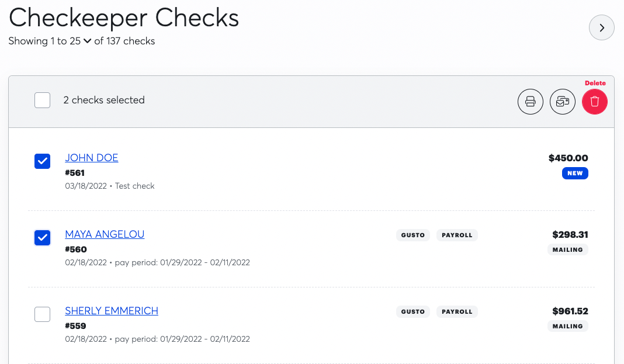Open MAYA ANGELOU's check details
624x364 pixels.
105,234
